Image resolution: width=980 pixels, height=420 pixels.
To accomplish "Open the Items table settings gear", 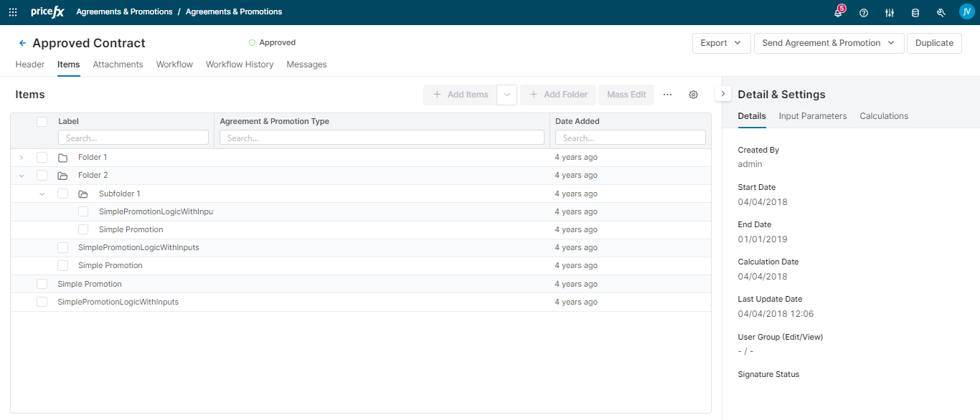I will pos(693,95).
